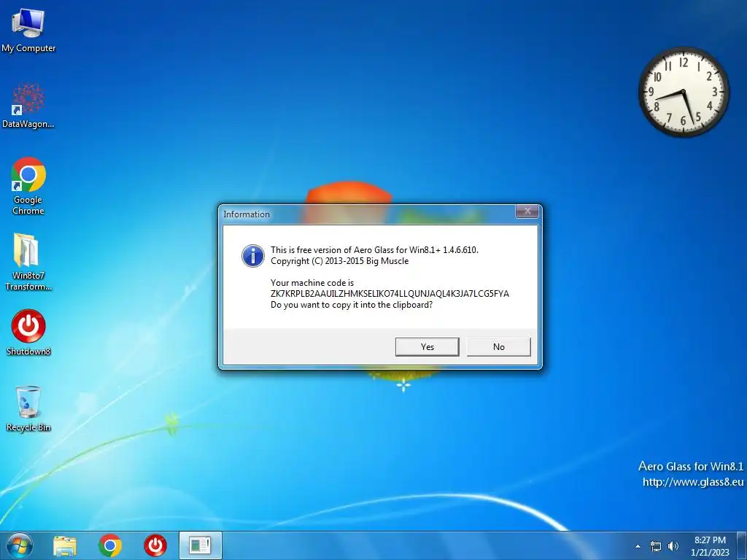Click the Information title bar text
Viewport: 747px width, 560px height.
coord(247,214)
